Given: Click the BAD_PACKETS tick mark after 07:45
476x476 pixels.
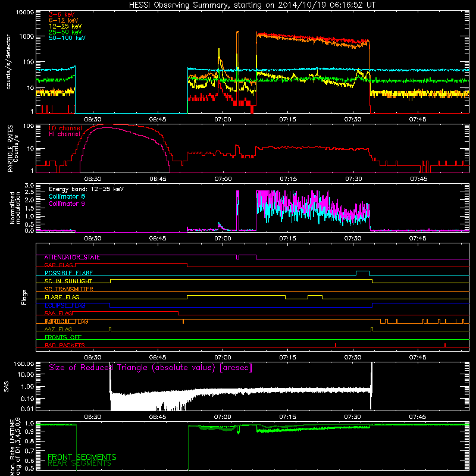Looking at the screenshot, I should [444, 345].
